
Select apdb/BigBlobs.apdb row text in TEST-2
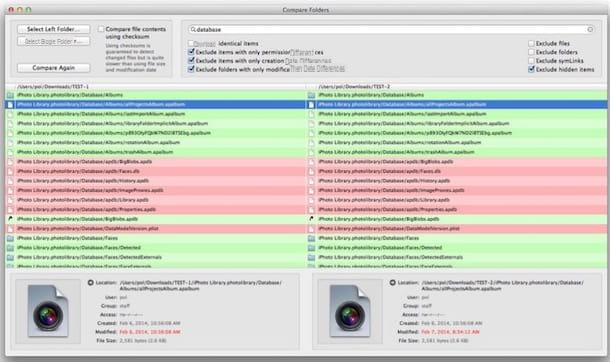(386, 162)
